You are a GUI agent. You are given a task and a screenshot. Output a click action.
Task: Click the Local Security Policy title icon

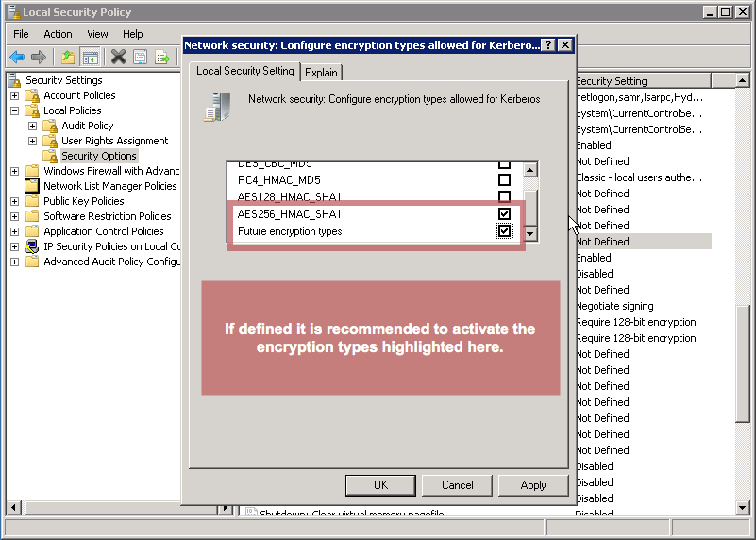(14, 11)
